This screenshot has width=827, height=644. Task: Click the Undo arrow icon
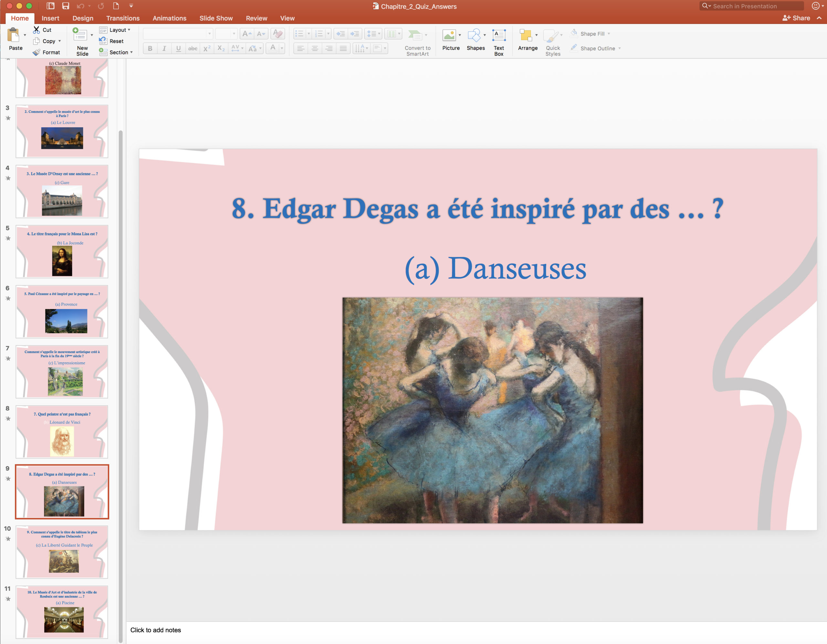point(80,6)
